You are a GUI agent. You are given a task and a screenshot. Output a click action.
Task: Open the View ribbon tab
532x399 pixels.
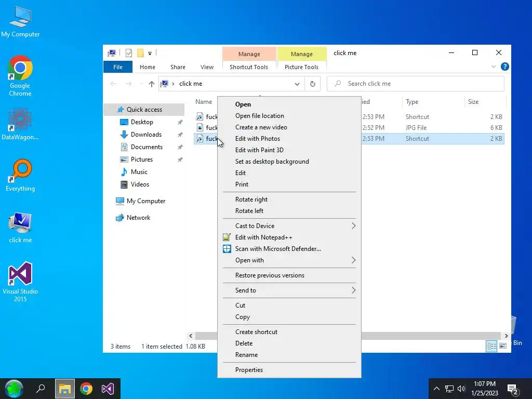tap(207, 67)
